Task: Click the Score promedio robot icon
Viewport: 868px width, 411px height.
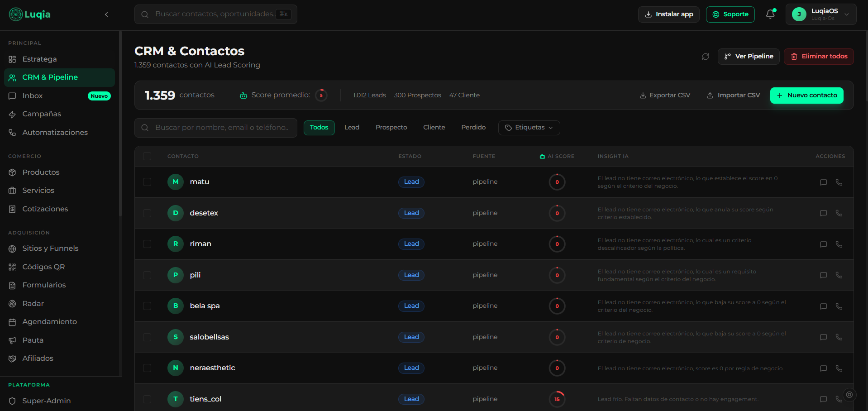Action: point(243,96)
